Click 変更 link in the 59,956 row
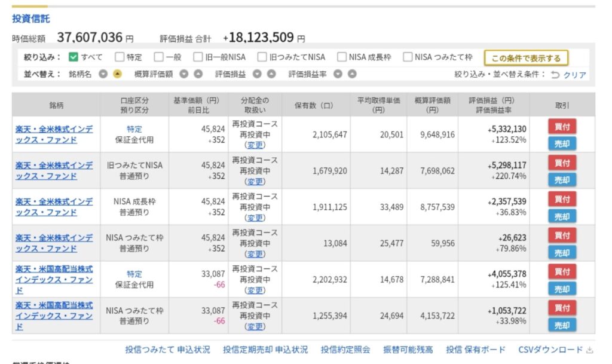 [255, 254]
